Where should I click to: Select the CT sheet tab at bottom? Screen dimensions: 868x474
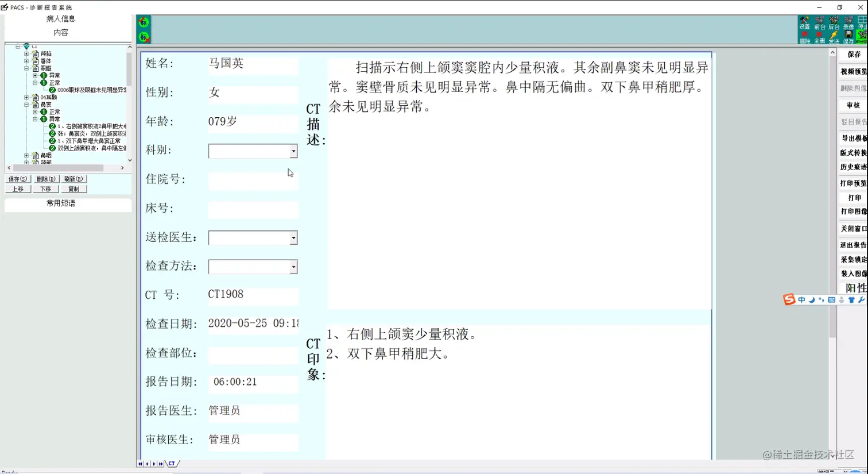point(172,464)
